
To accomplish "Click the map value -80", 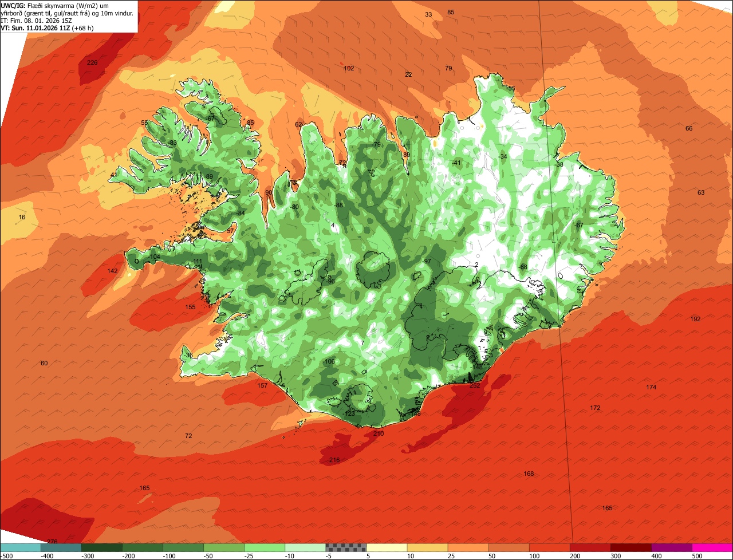I will point(295,207).
